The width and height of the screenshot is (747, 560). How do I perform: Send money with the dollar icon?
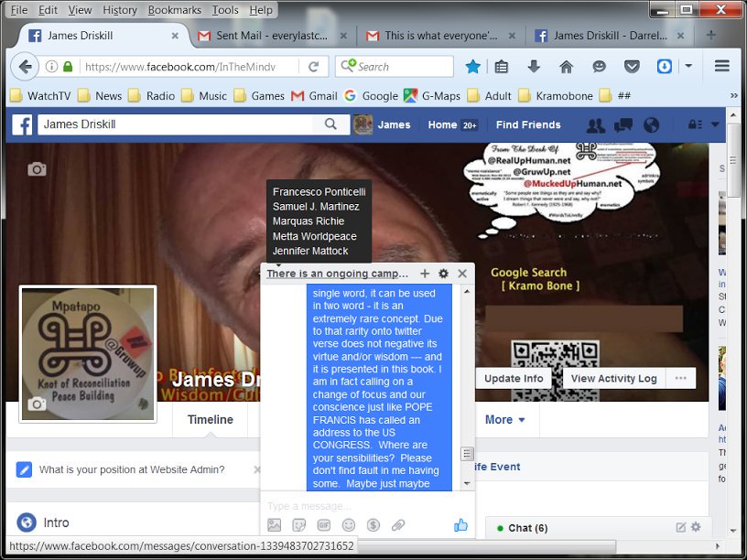click(373, 524)
